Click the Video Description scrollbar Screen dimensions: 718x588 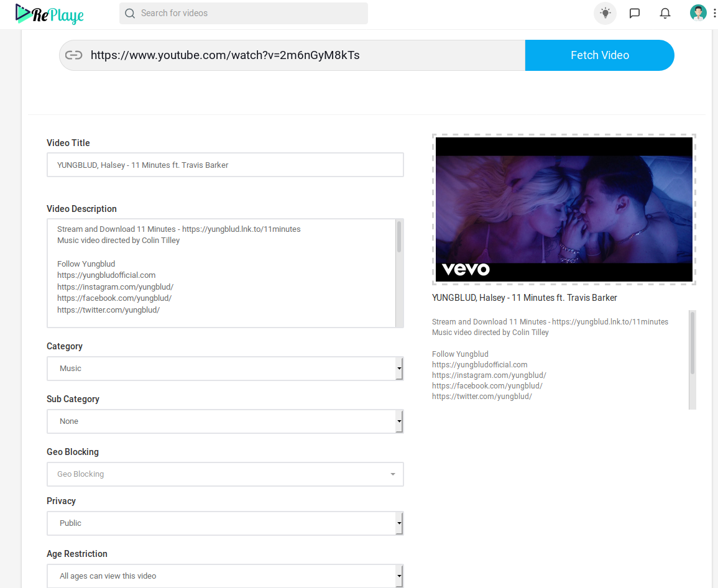399,237
